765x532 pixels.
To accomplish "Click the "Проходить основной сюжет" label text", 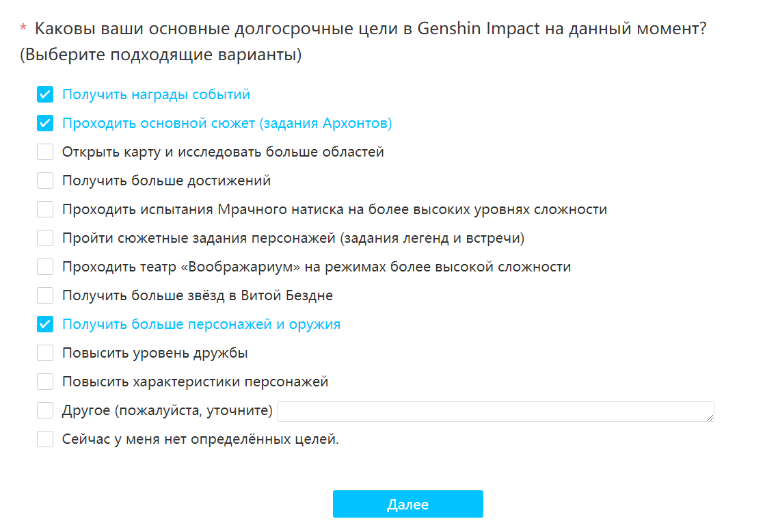I will 227,123.
